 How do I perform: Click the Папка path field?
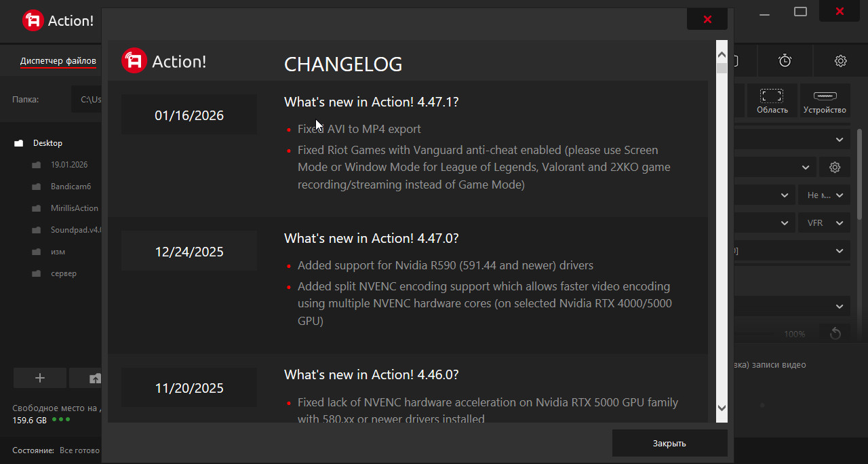pyautogui.click(x=88, y=100)
